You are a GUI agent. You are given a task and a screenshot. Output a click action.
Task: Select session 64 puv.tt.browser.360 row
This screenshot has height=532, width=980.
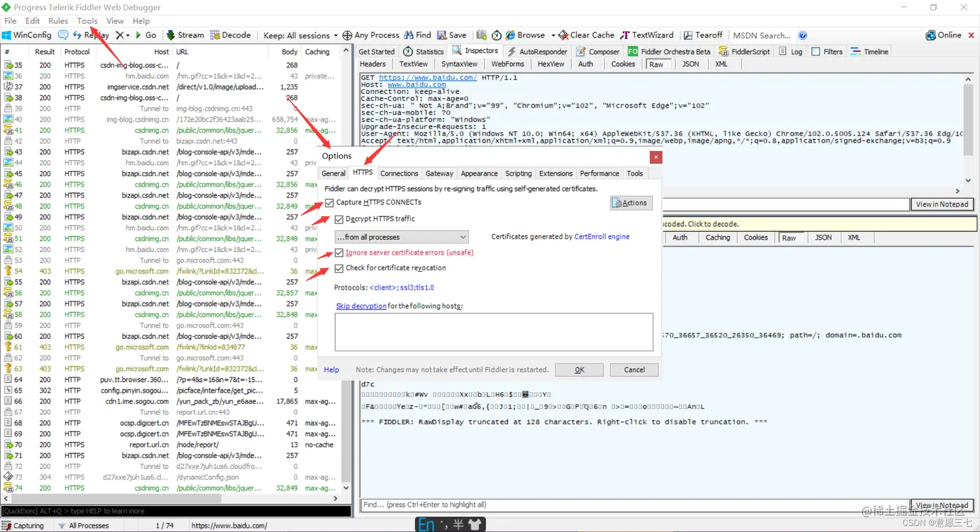[x=170, y=380]
